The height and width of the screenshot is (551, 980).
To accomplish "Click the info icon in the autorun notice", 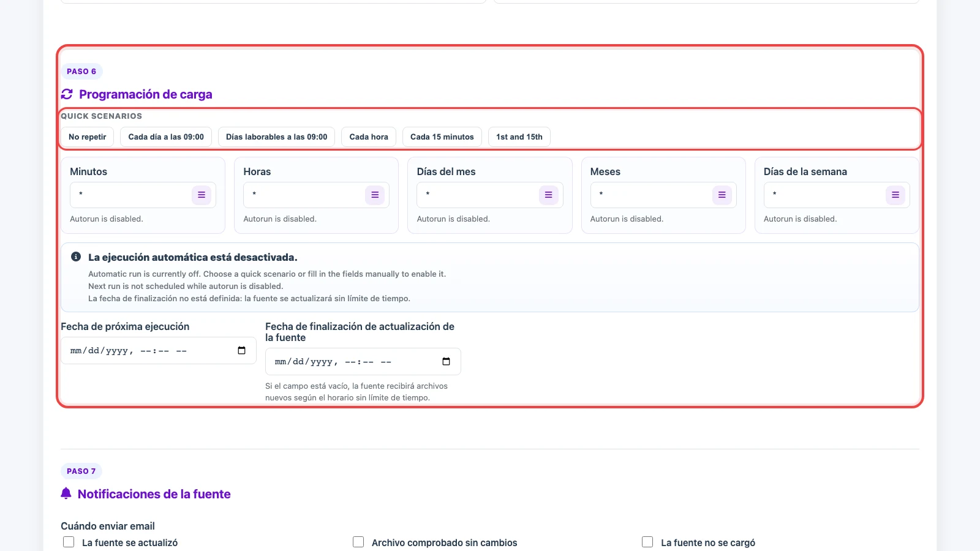I will 76,257.
